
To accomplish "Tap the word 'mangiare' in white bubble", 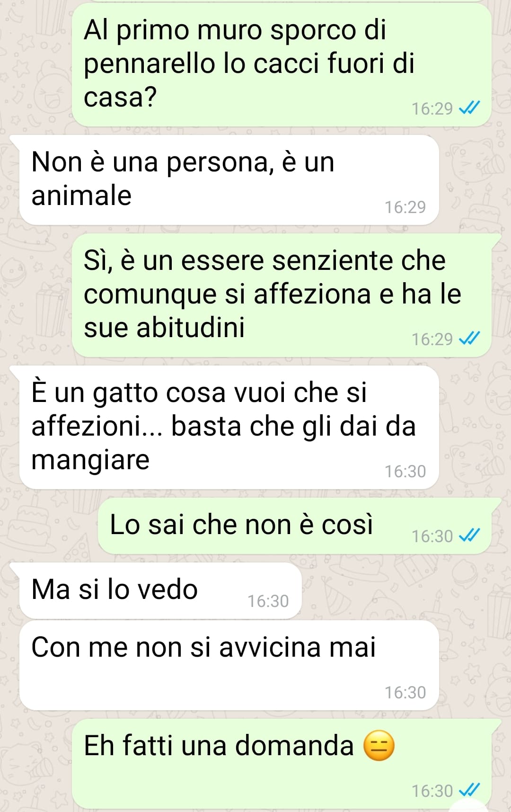I will click(x=90, y=460).
